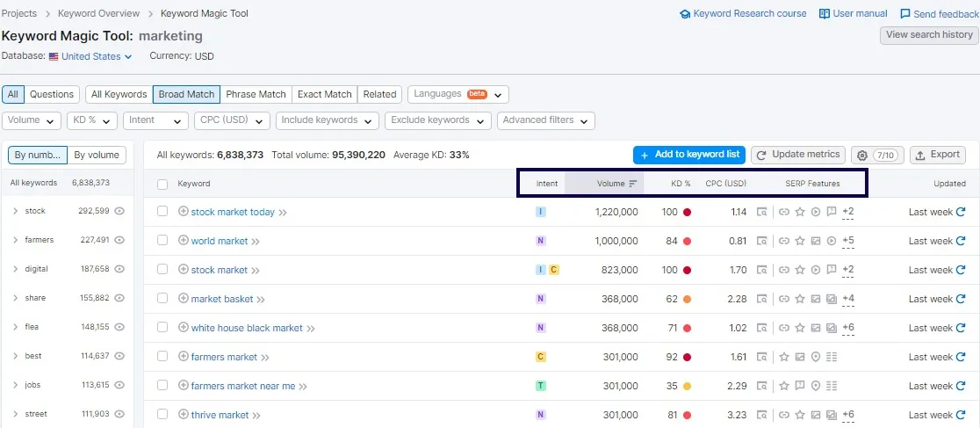Check the box for world market
Viewport: 980px width, 428px height.
point(162,240)
